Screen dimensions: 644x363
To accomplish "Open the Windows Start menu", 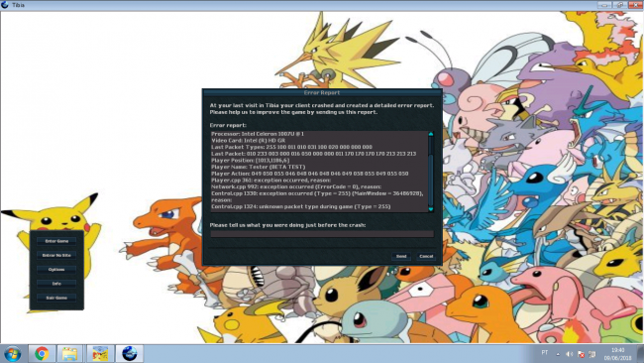I will 13,353.
